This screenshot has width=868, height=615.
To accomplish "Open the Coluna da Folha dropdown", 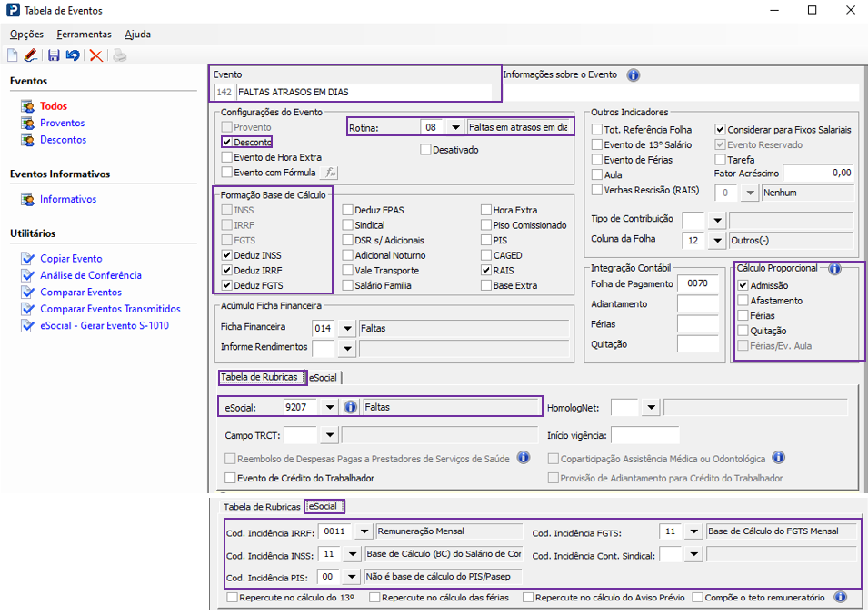I will pos(716,241).
